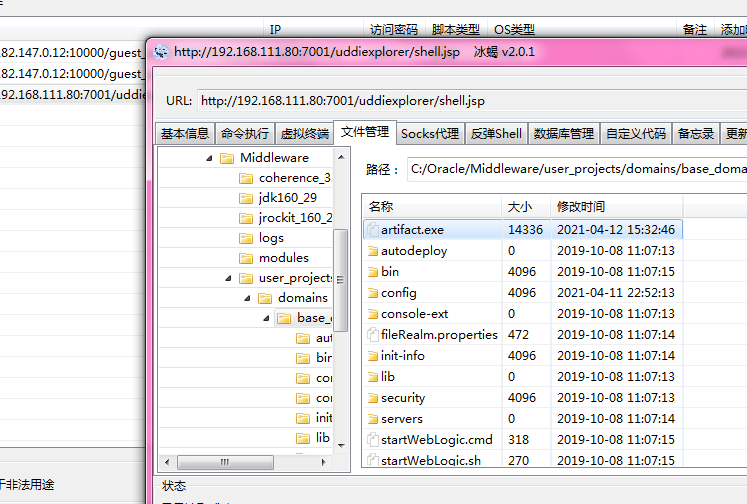Screen dimensions: 747x504
Task: Click the coherence_3 folder icon
Action: click(246, 179)
